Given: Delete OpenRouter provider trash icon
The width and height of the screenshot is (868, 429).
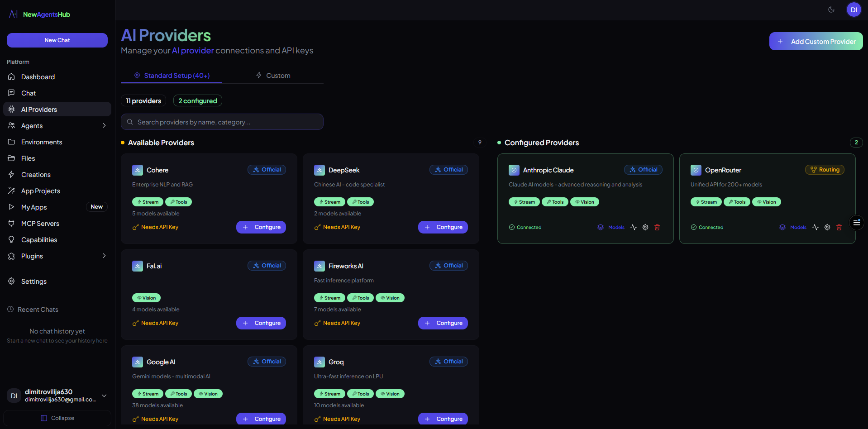Looking at the screenshot, I should (x=839, y=227).
